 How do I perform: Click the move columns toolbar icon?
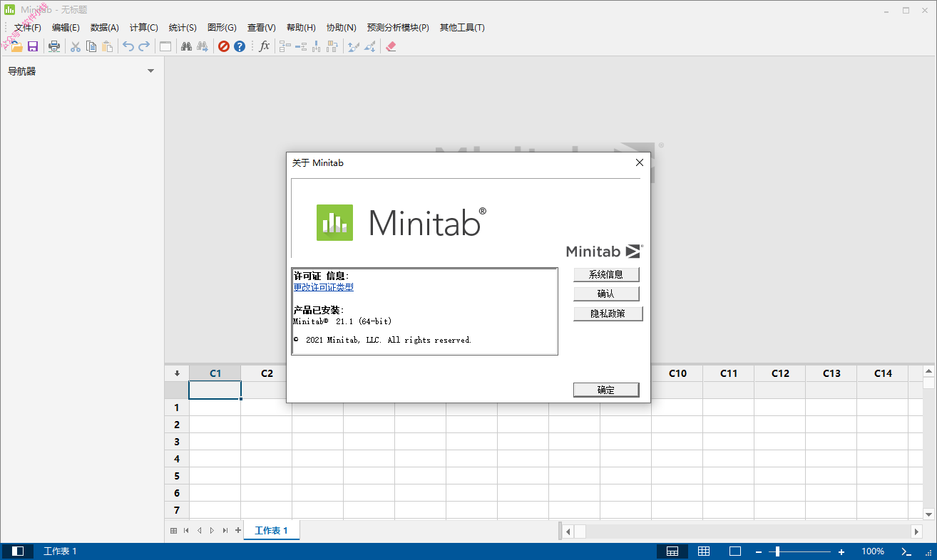click(332, 46)
